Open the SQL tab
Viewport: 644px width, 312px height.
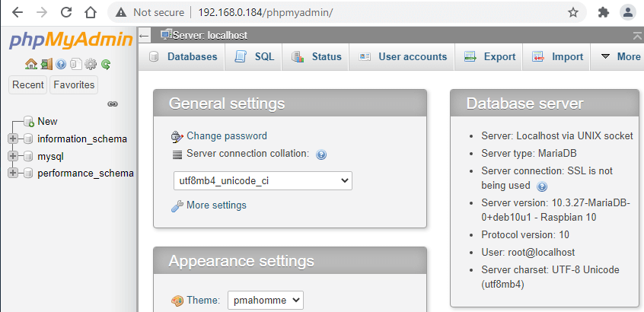click(254, 56)
